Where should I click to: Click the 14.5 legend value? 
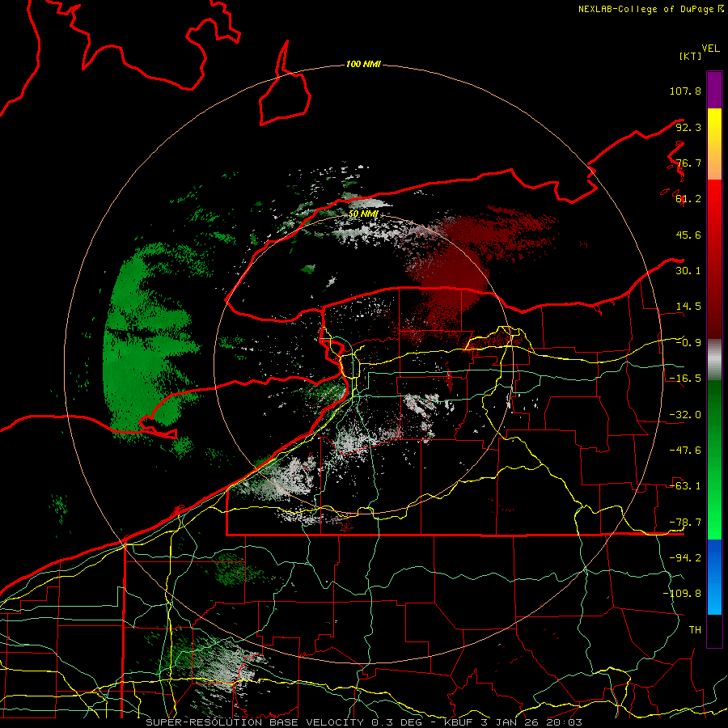click(688, 307)
